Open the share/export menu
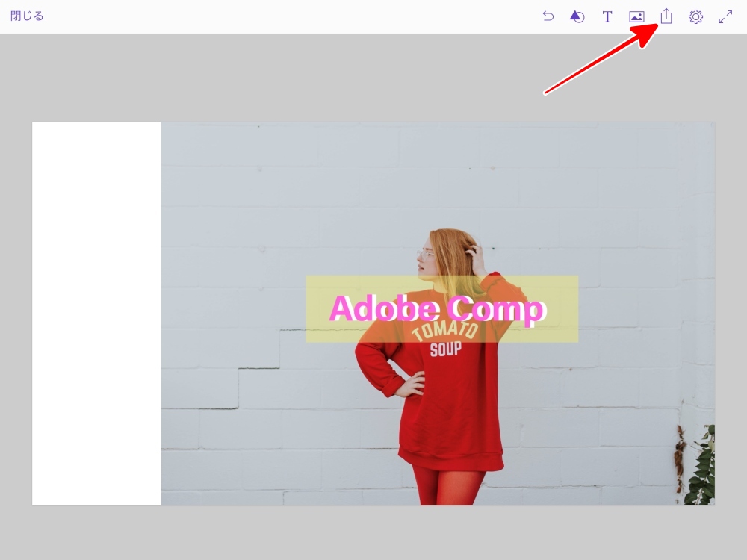Viewport: 747px width, 560px height. click(666, 16)
